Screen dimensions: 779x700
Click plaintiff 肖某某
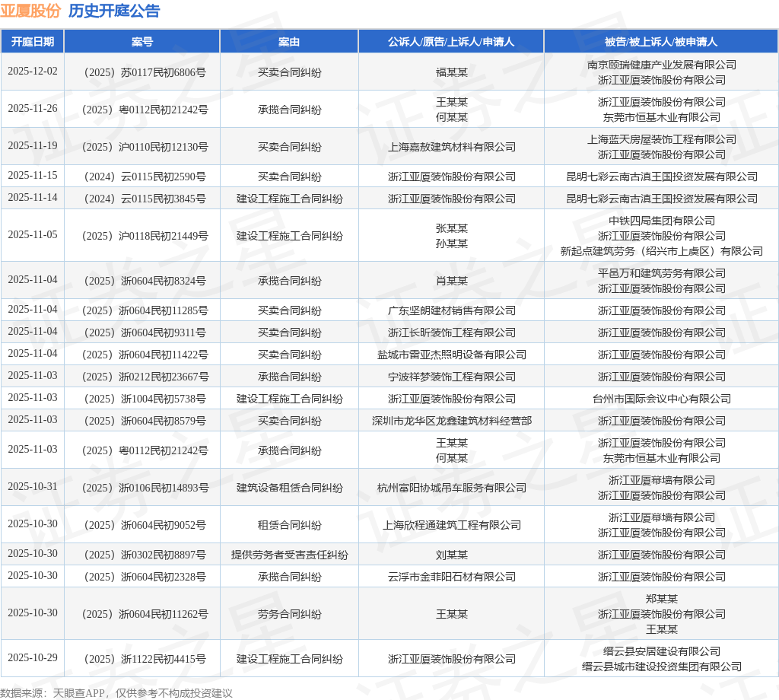452,281
